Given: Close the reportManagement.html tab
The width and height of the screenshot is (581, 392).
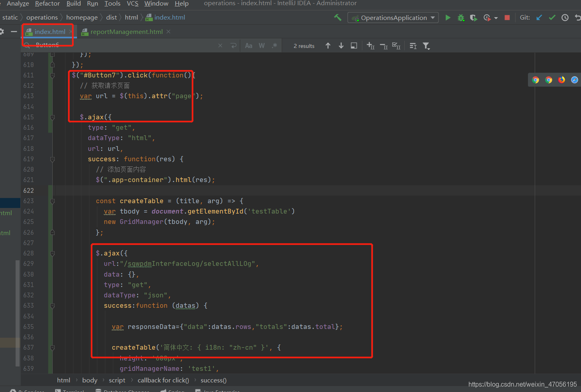Looking at the screenshot, I should (168, 32).
